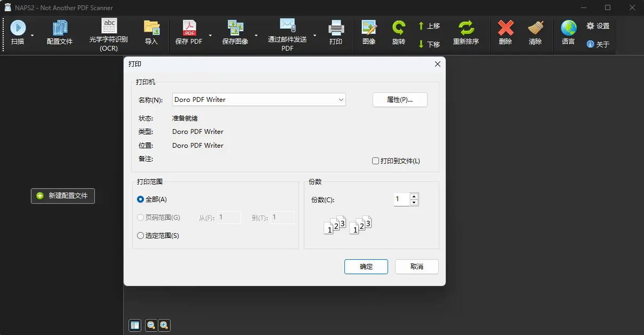This screenshot has width=644, height=335.
Task: Expand the 保存图像 dropdown arrow
Action: [256, 35]
